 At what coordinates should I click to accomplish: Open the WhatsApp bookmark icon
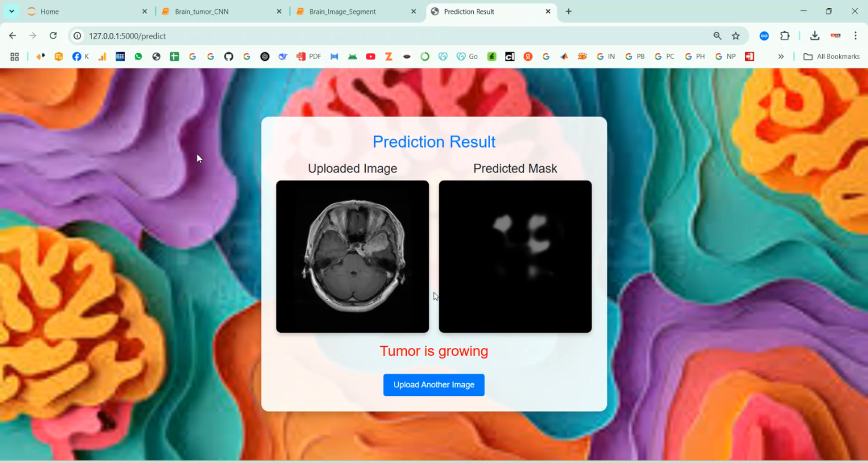[139, 56]
